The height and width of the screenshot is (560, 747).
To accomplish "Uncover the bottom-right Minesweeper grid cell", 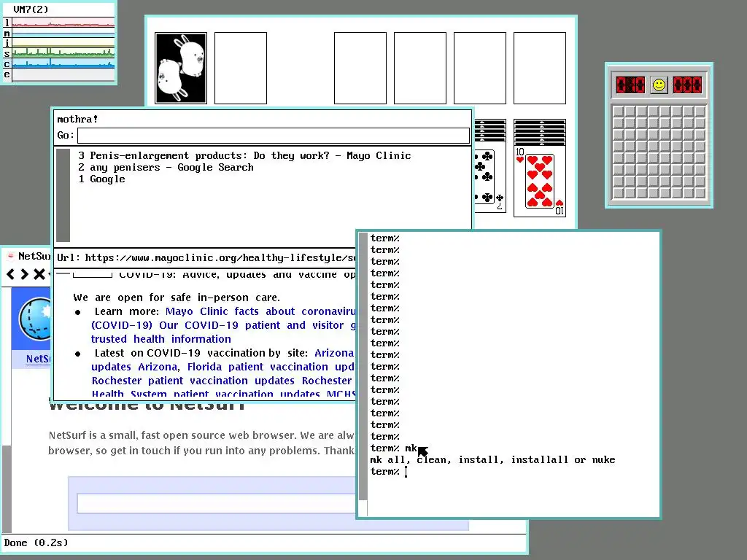I will 700,192.
